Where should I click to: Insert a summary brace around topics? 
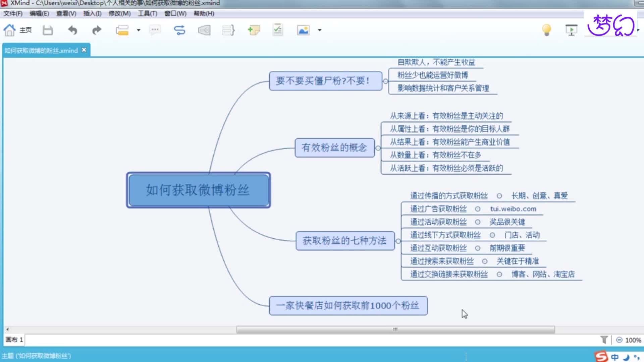(228, 30)
